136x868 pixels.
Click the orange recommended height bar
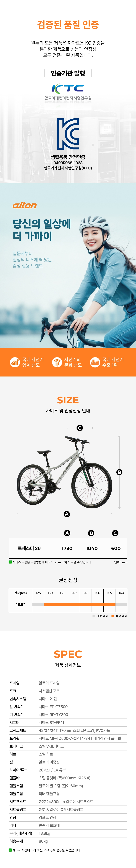pos(79,604)
